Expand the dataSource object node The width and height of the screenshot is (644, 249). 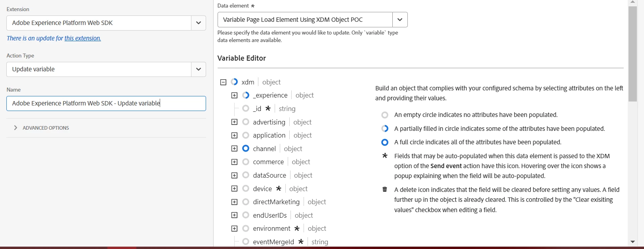pos(234,175)
